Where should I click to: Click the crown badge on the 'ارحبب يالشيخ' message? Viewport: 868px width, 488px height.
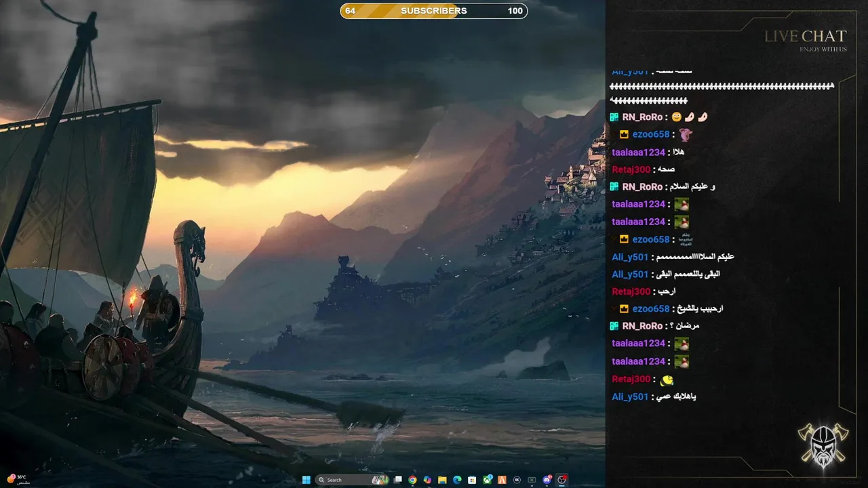click(x=624, y=308)
